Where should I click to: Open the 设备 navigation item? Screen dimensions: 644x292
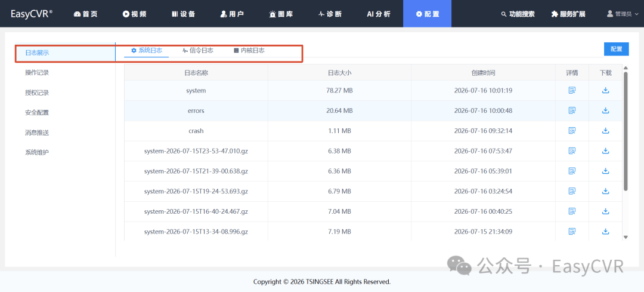[x=183, y=14]
